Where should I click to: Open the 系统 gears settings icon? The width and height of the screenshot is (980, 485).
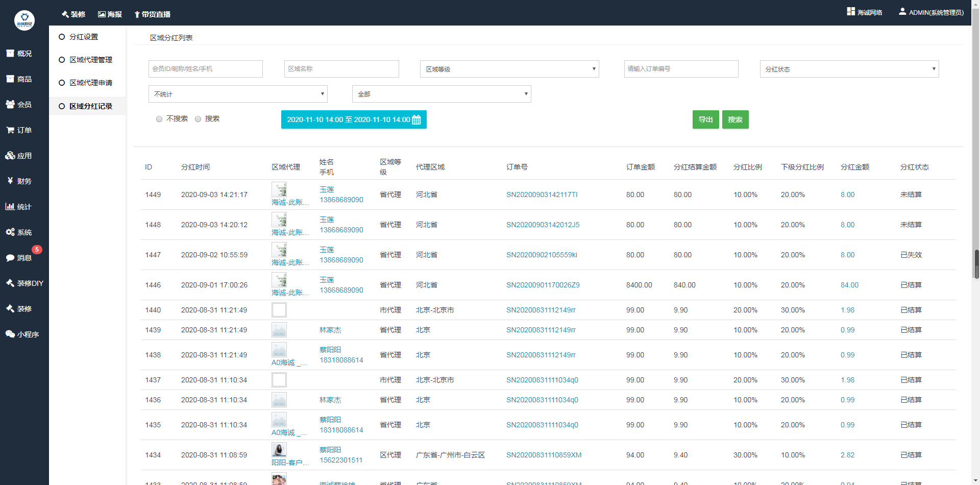pos(10,232)
